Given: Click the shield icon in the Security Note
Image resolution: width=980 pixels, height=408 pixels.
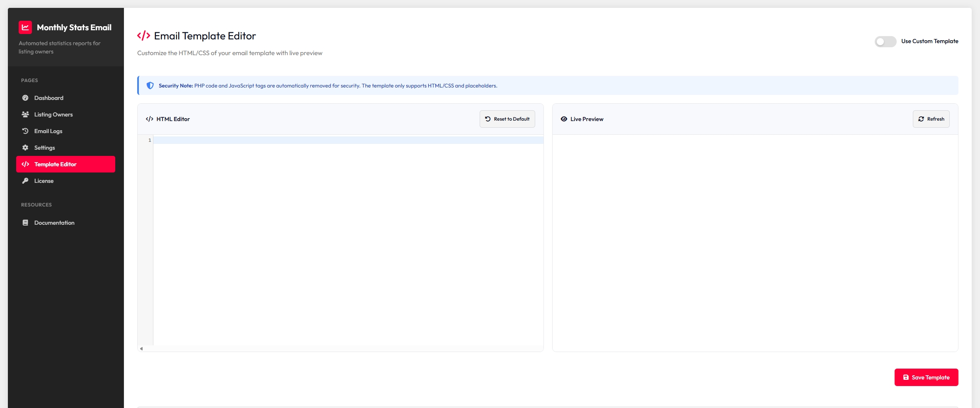Looking at the screenshot, I should [150, 85].
